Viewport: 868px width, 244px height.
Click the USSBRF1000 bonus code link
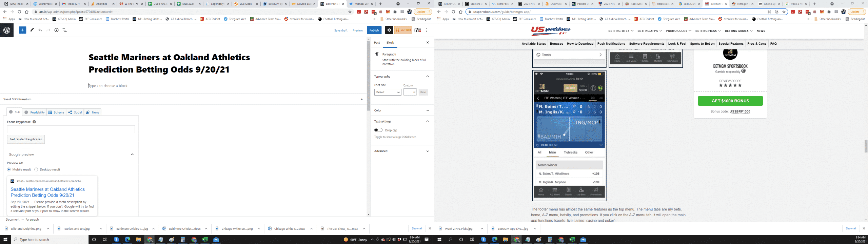[739, 111]
